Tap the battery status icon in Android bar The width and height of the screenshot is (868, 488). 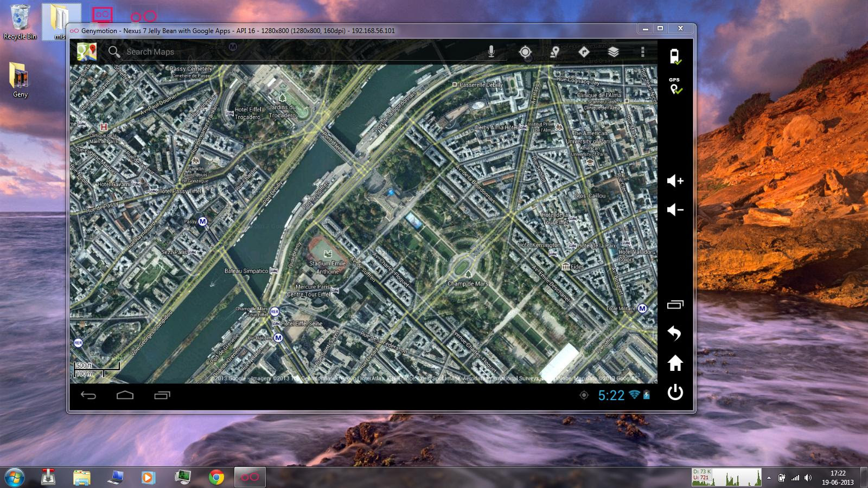(x=647, y=395)
